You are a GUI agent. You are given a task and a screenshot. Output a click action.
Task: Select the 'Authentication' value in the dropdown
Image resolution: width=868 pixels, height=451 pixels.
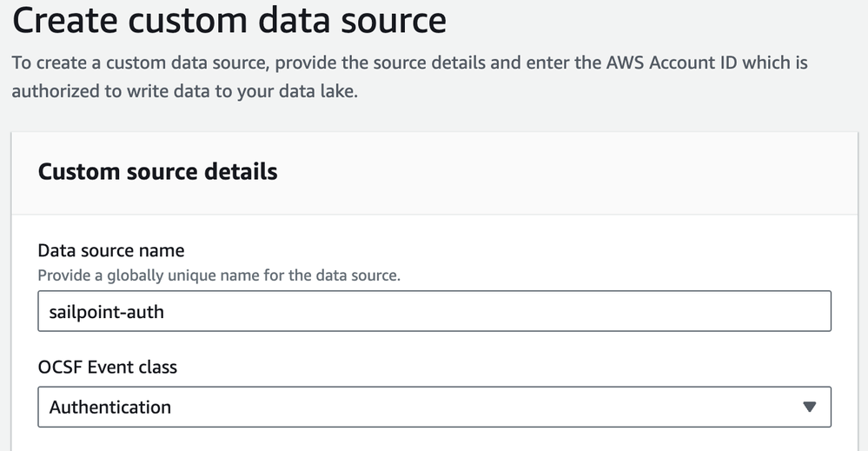coord(110,407)
